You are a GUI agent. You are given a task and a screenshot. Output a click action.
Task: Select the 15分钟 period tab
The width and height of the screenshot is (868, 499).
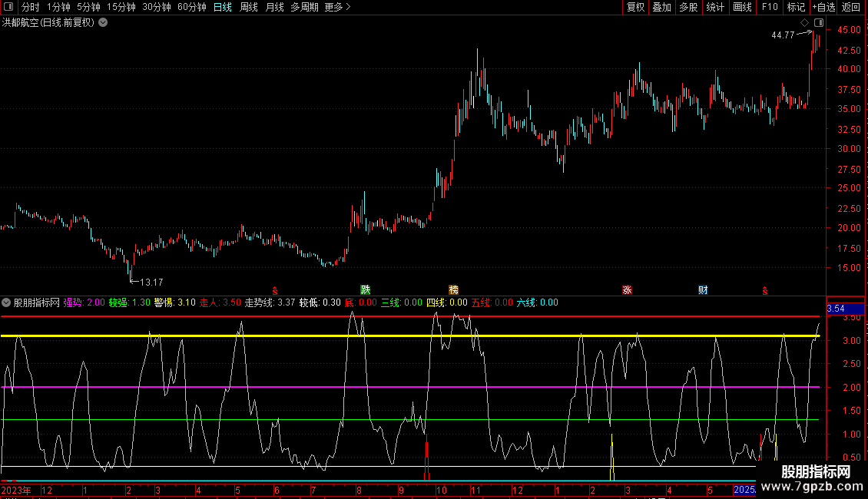pos(121,7)
